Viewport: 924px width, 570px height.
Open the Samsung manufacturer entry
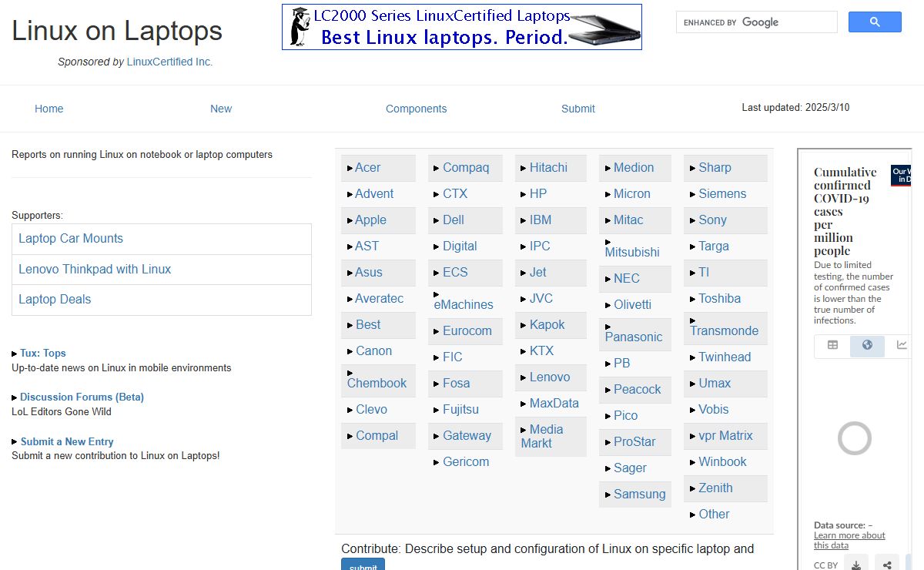point(639,495)
